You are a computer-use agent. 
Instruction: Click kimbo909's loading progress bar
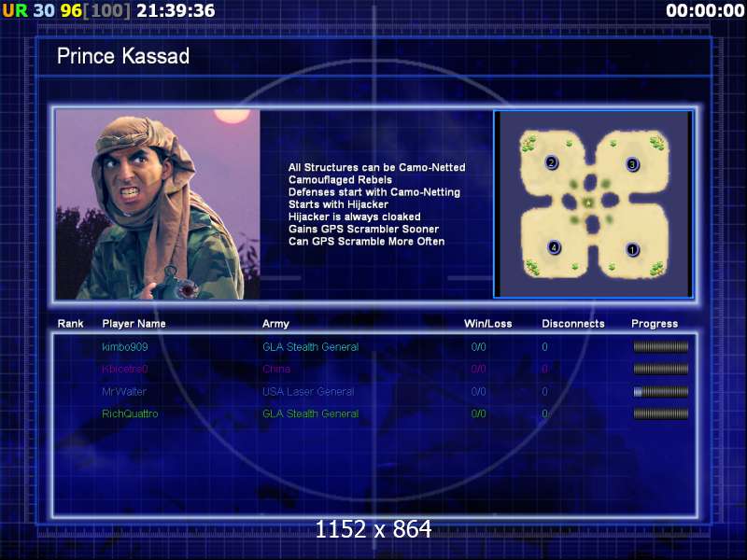point(661,346)
